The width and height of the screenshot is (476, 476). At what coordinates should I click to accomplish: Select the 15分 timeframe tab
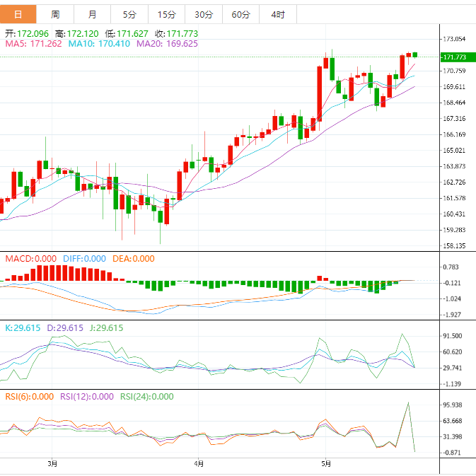click(x=166, y=14)
